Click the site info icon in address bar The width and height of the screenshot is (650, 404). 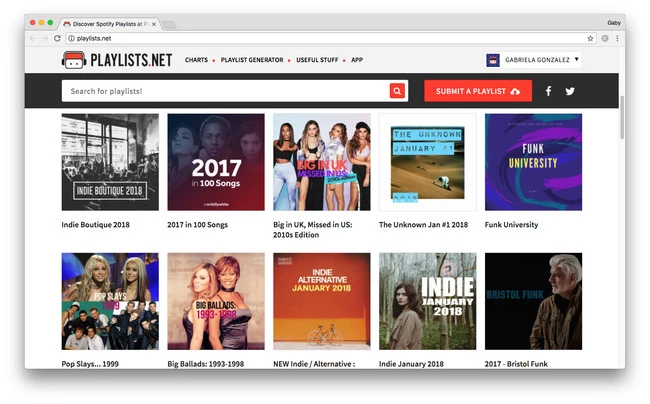coord(71,38)
